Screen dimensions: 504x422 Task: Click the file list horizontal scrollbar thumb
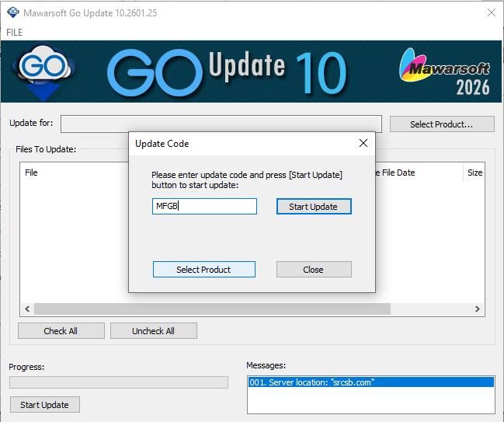click(x=211, y=309)
